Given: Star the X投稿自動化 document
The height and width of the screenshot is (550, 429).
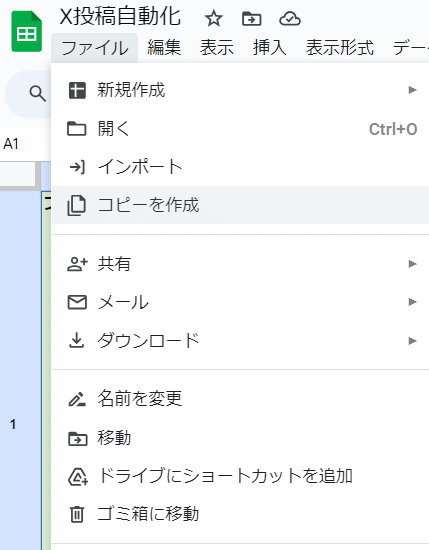Looking at the screenshot, I should [x=214, y=19].
